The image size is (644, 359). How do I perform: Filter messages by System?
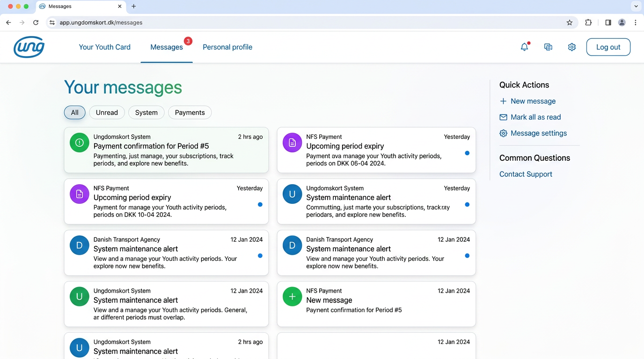pos(146,113)
